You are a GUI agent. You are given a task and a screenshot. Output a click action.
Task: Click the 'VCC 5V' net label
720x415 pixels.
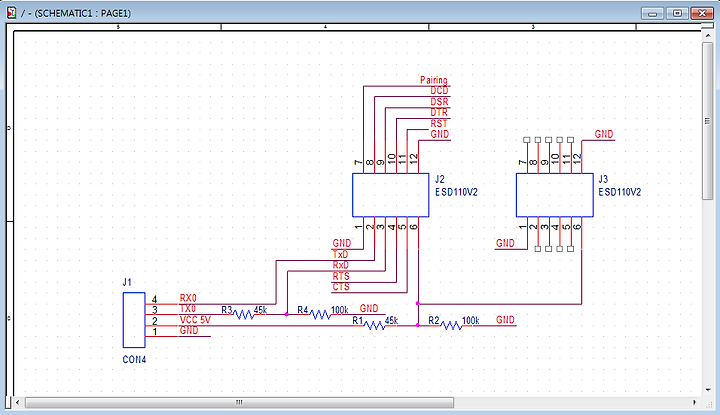pos(195,320)
